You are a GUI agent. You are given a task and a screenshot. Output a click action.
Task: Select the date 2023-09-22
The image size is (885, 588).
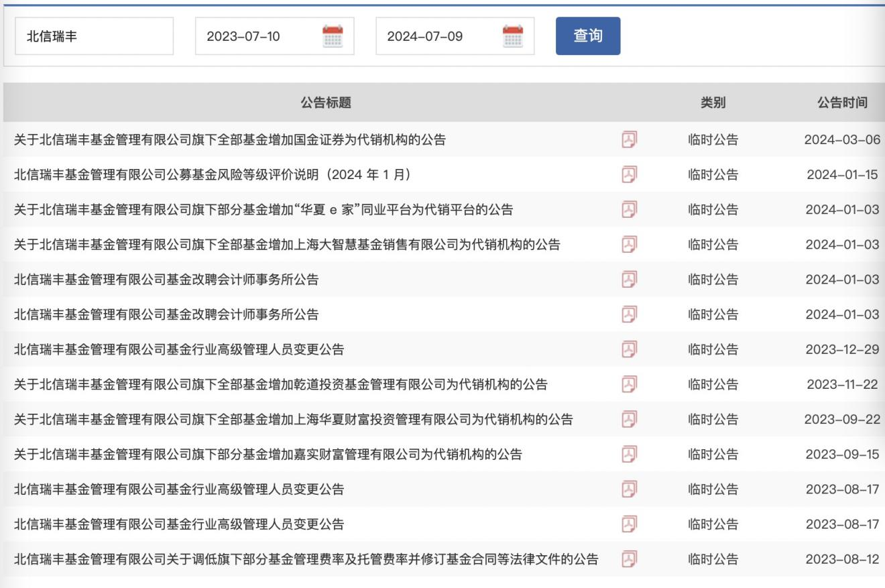point(842,419)
